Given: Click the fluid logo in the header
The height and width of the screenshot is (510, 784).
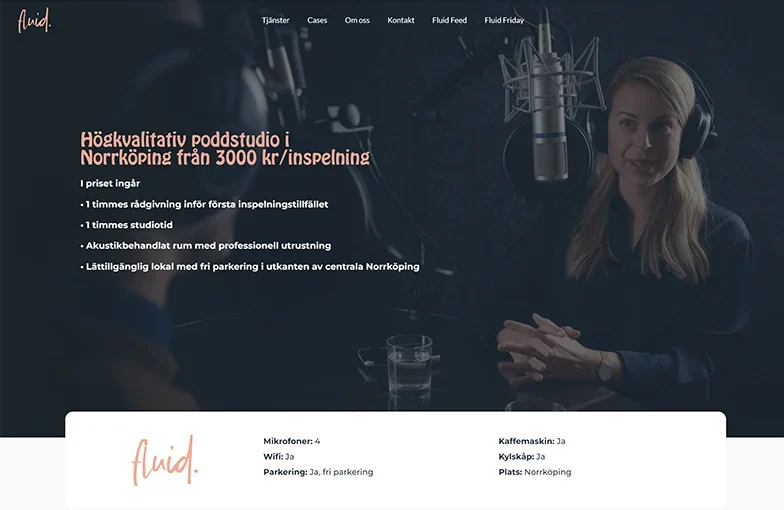Looking at the screenshot, I should click(x=34, y=21).
